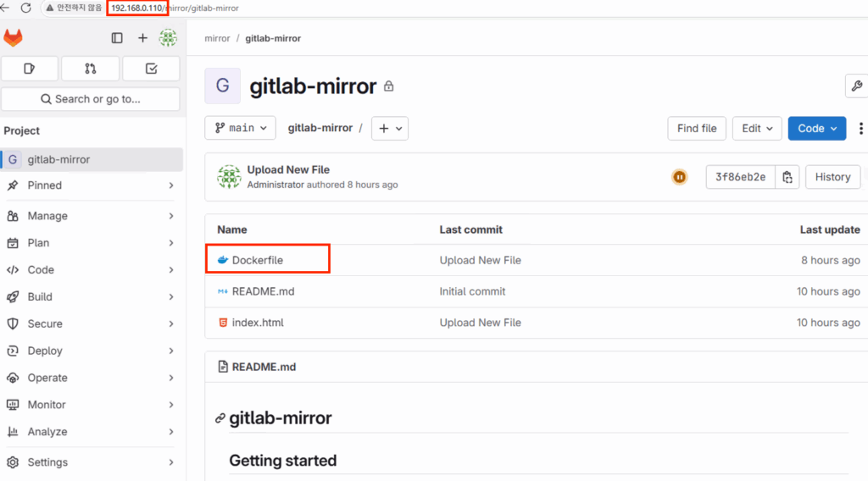
Task: Click the private lock icon beside title
Action: click(x=388, y=86)
